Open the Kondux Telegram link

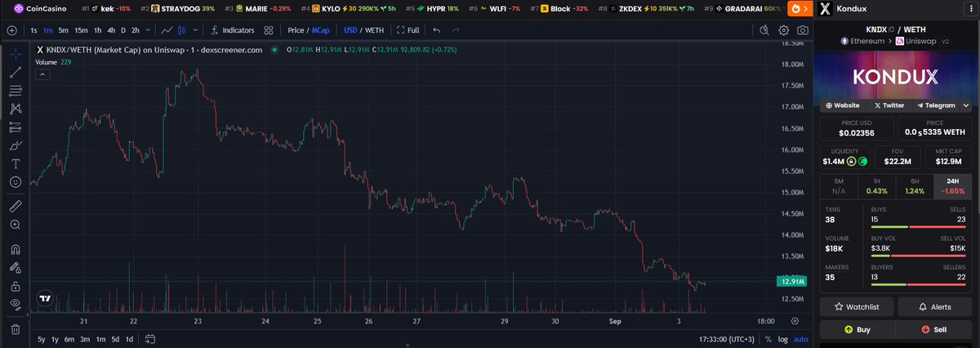(x=936, y=105)
